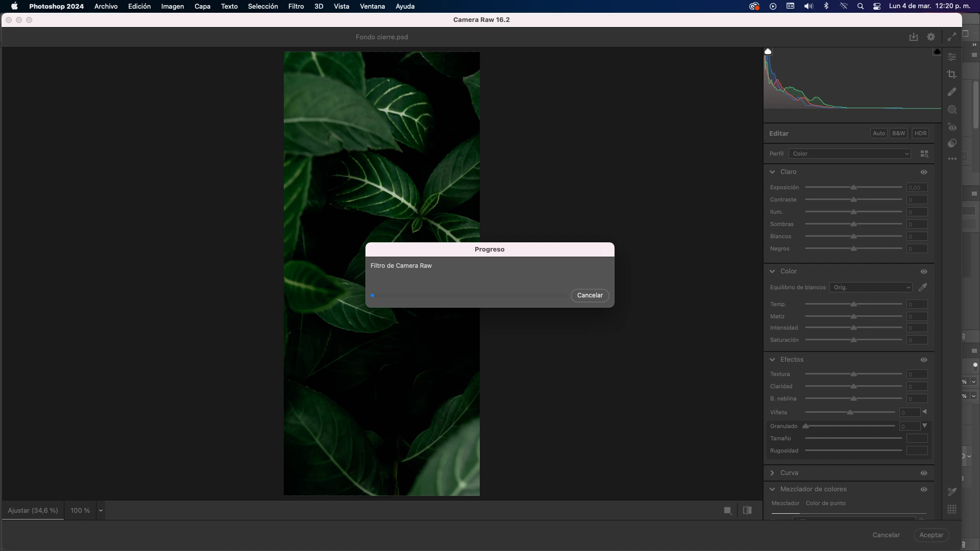Click the Aceptar button
This screenshot has width=980, height=551.
click(x=931, y=535)
